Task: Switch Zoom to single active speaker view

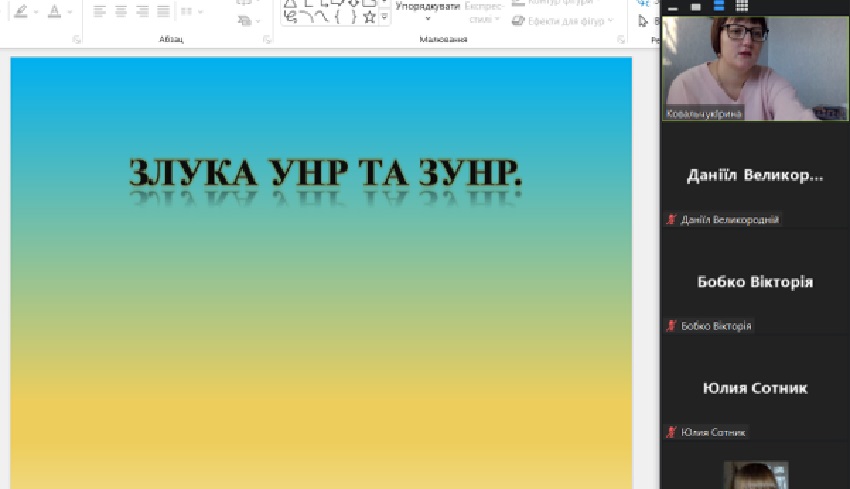Action: click(x=696, y=7)
